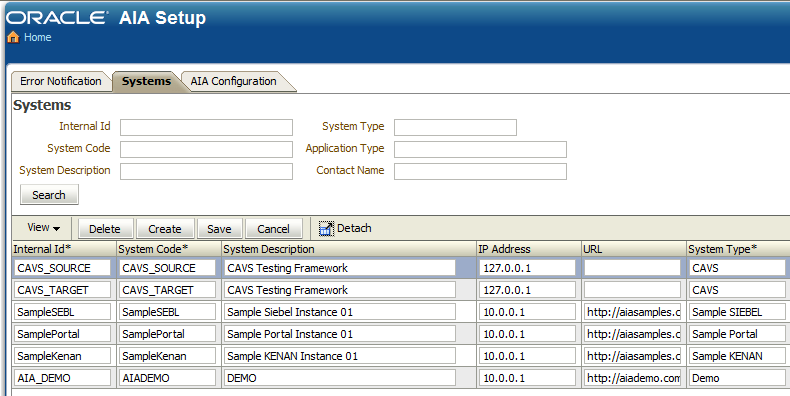This screenshot has height=396, width=790.
Task: Edit the CAVS_TARGET System Code cell
Action: 167,290
